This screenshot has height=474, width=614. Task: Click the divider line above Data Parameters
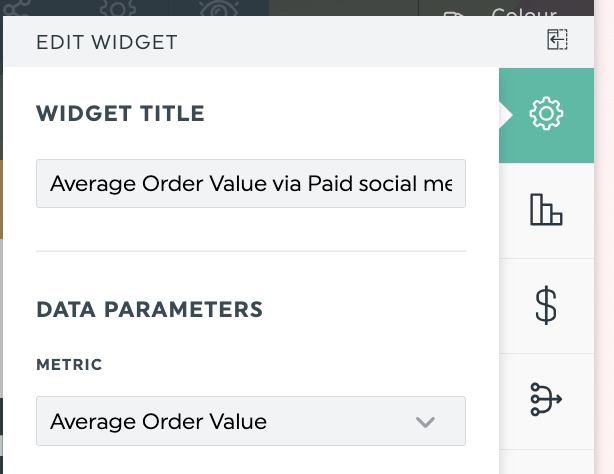tap(251, 251)
